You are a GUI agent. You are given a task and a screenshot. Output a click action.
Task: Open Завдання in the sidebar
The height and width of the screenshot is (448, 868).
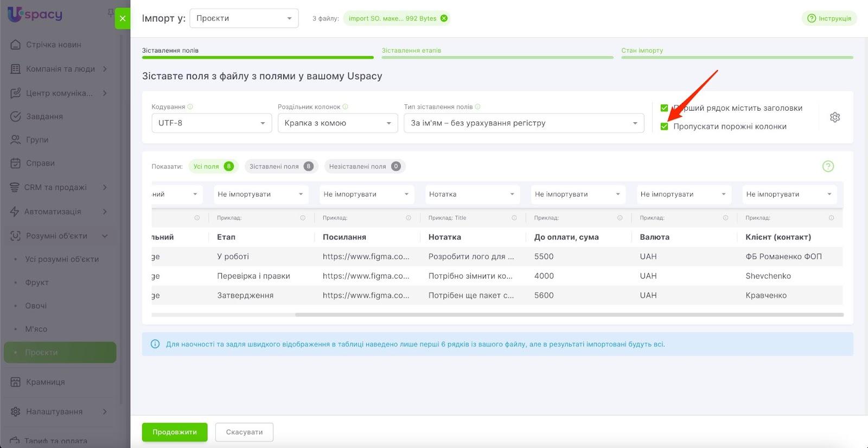44,116
